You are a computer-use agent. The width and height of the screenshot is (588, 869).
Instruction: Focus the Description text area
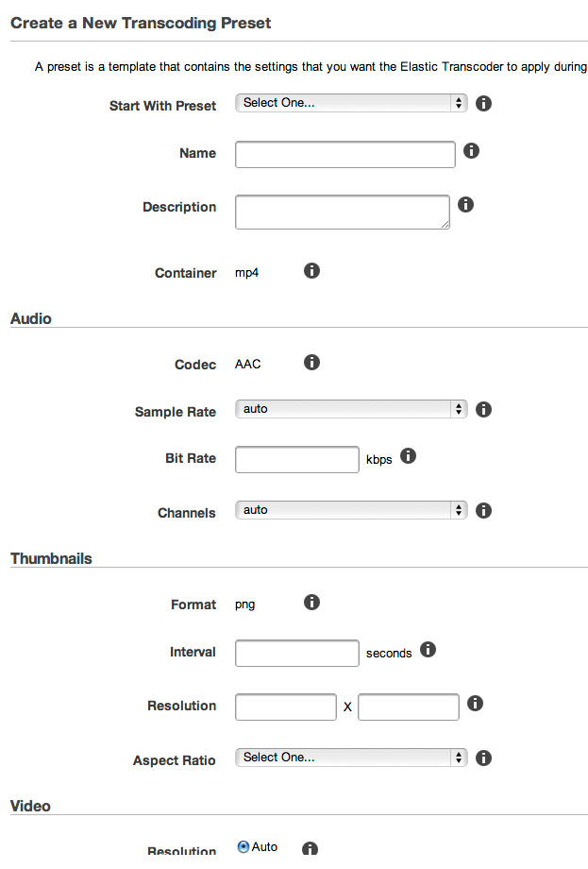pyautogui.click(x=342, y=212)
